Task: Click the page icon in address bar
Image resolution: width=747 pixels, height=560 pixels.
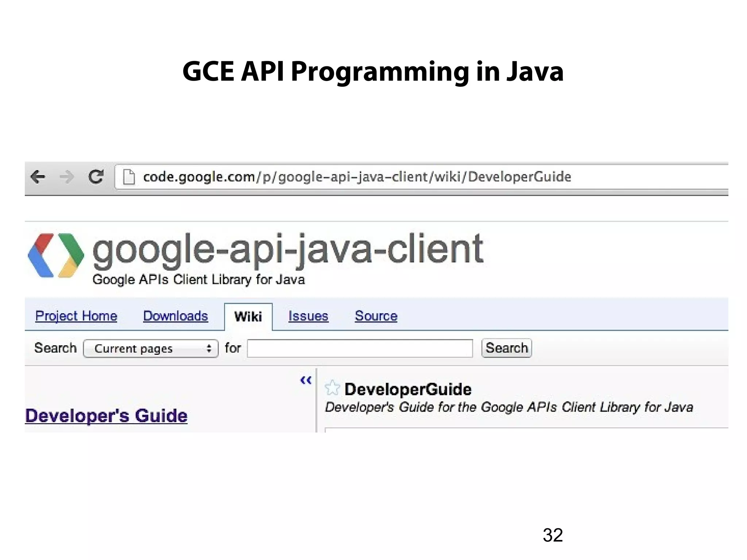Action: pyautogui.click(x=129, y=177)
